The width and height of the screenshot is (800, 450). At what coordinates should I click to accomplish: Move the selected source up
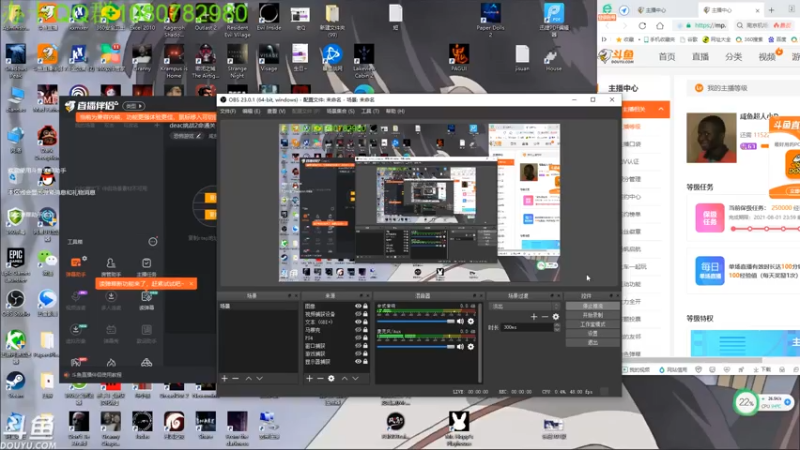point(344,379)
